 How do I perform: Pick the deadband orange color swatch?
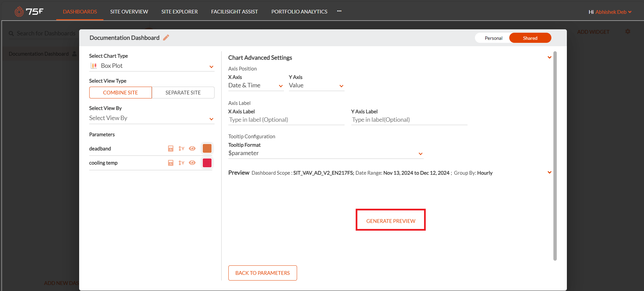(207, 148)
